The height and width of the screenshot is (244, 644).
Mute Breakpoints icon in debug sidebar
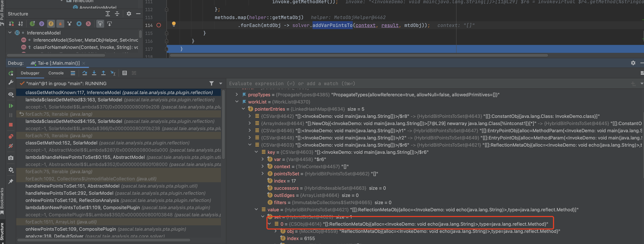click(x=11, y=146)
